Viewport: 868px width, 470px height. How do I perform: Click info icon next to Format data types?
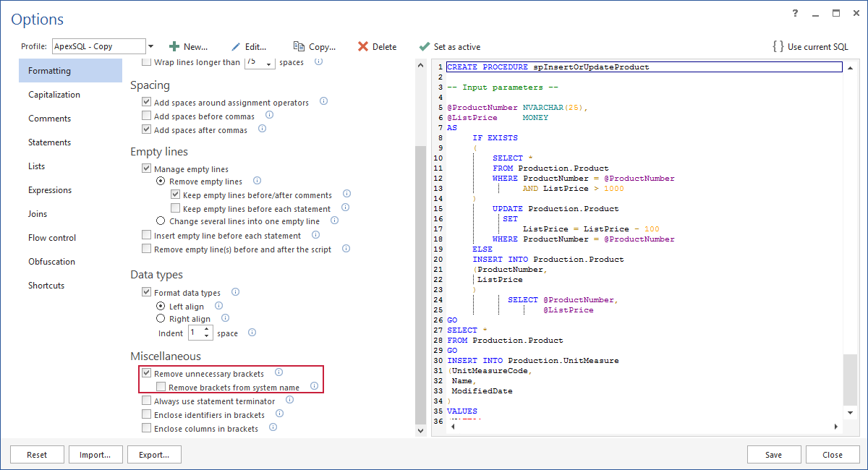click(234, 292)
